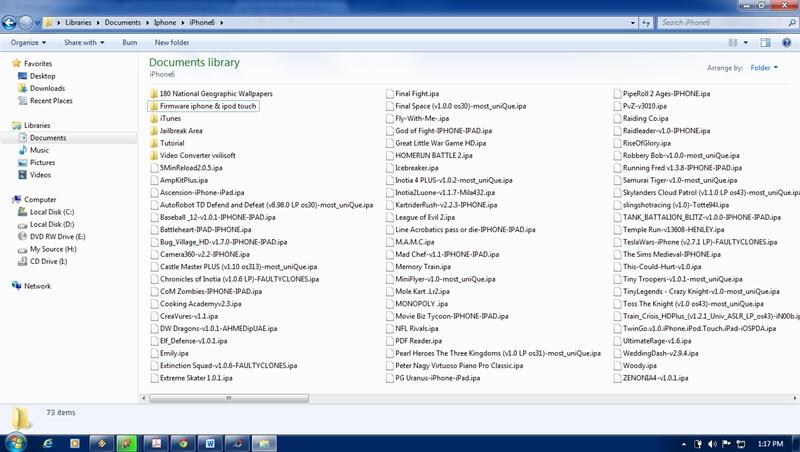Open the Help question mark icon
This screenshot has width=800, height=452.
click(x=787, y=42)
